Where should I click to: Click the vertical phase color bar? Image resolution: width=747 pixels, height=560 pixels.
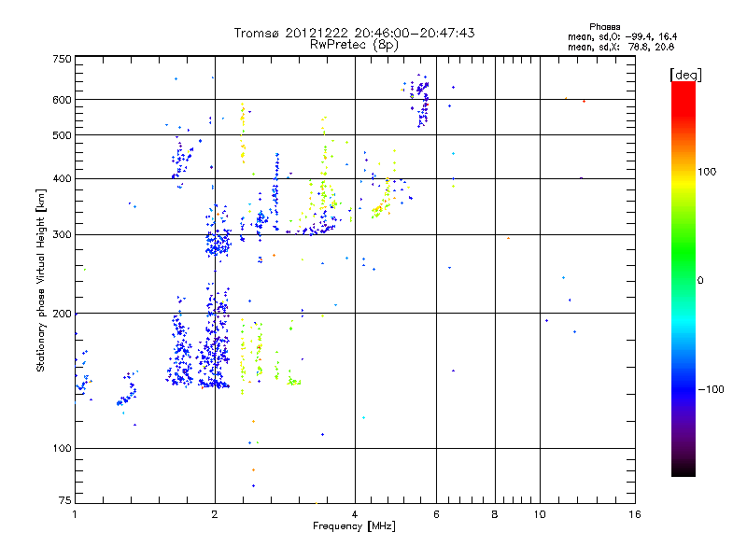(684, 278)
